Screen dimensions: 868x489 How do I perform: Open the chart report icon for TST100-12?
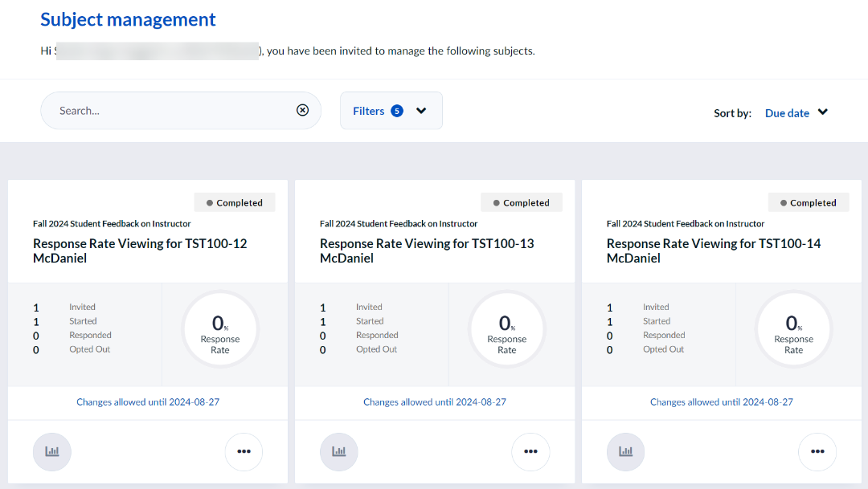[x=52, y=451]
